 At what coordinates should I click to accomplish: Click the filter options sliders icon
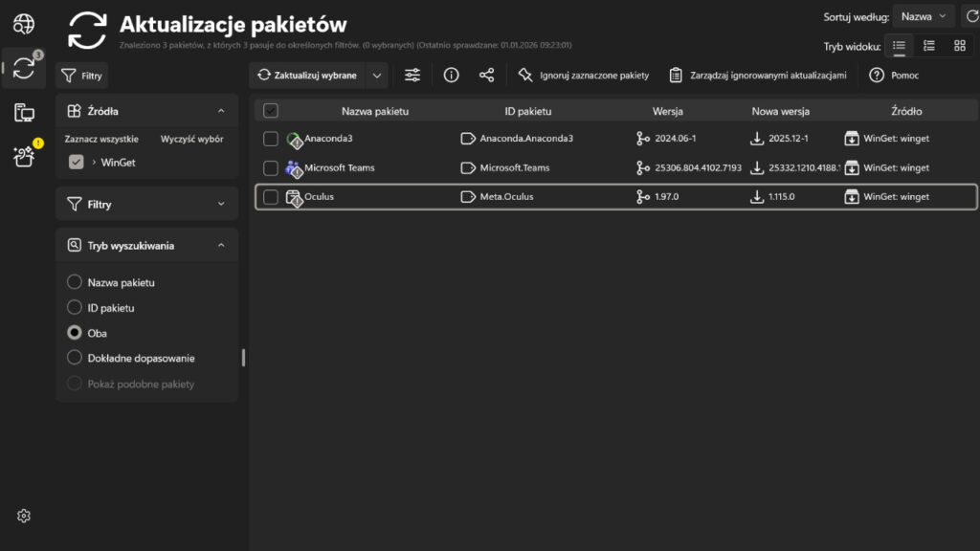412,75
